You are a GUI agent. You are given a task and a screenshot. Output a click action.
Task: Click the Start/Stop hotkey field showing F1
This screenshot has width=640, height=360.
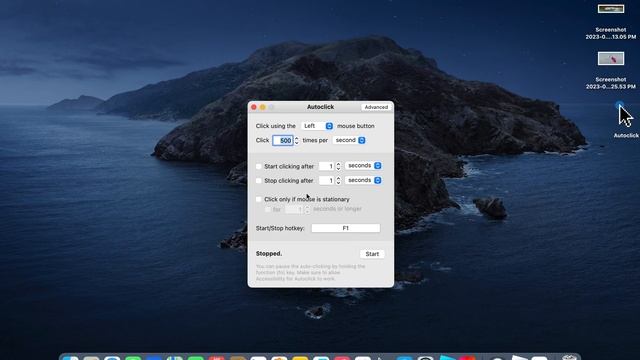pyautogui.click(x=346, y=228)
